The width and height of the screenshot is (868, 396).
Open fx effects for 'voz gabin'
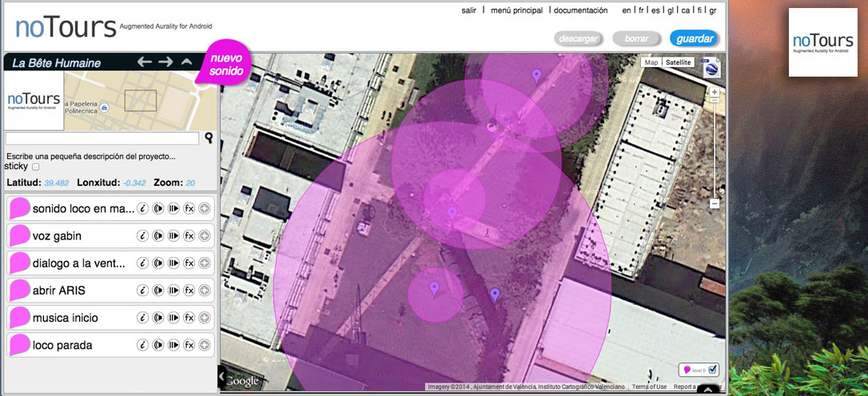coord(189,236)
